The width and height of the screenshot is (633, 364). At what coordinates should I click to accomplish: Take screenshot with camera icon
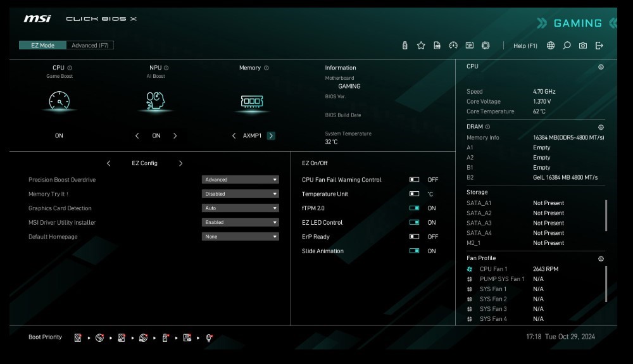click(x=583, y=46)
